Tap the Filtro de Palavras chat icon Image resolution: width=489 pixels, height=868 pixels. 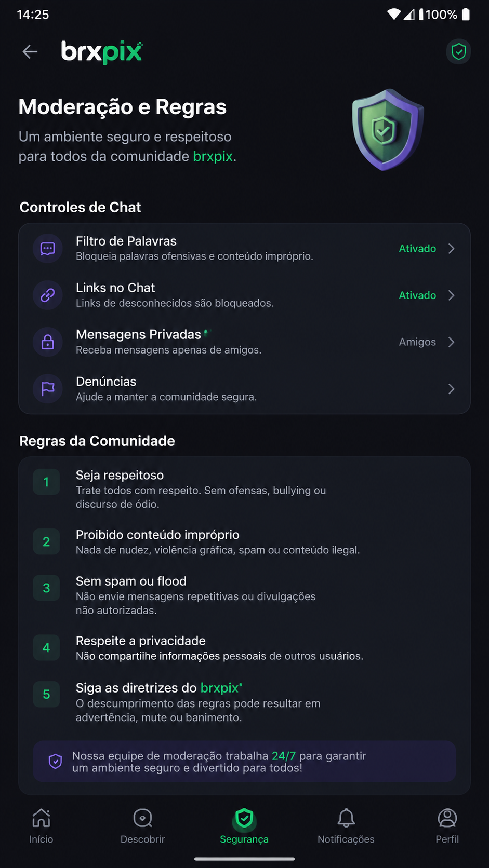tap(48, 249)
